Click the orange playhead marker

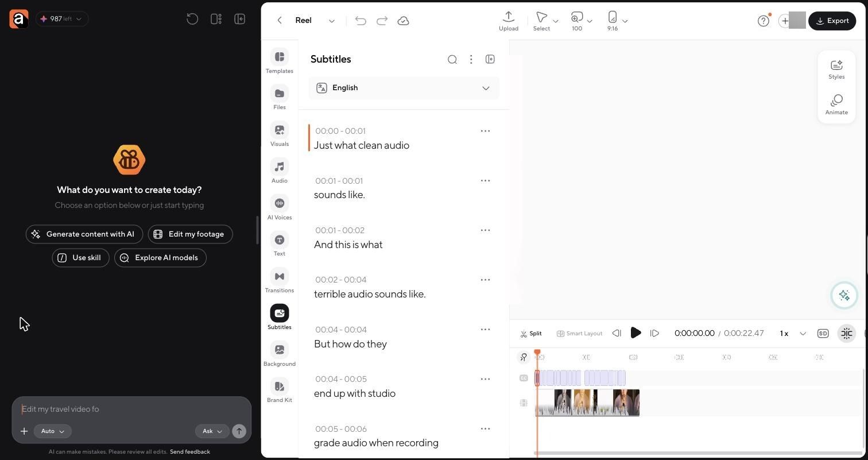pyautogui.click(x=537, y=352)
